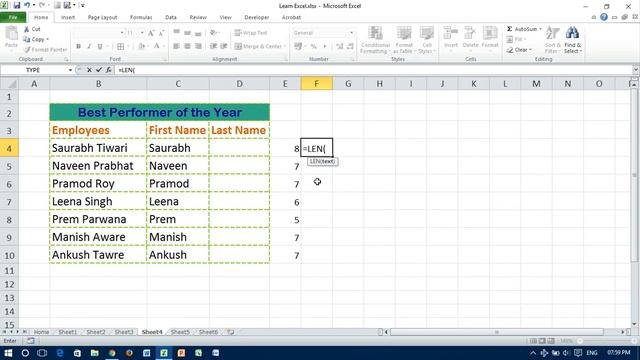Viewport: 640px width, 360px height.
Task: Switch to the Formulas tab
Action: click(x=141, y=18)
